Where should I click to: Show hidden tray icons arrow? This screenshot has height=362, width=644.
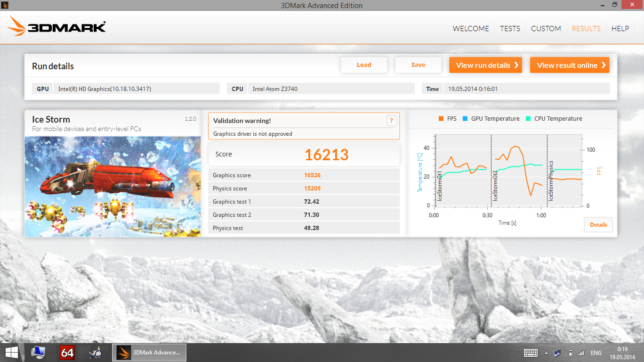tap(546, 353)
